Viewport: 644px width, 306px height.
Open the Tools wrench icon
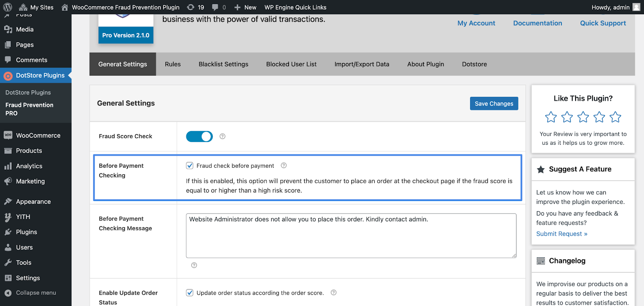click(8, 263)
